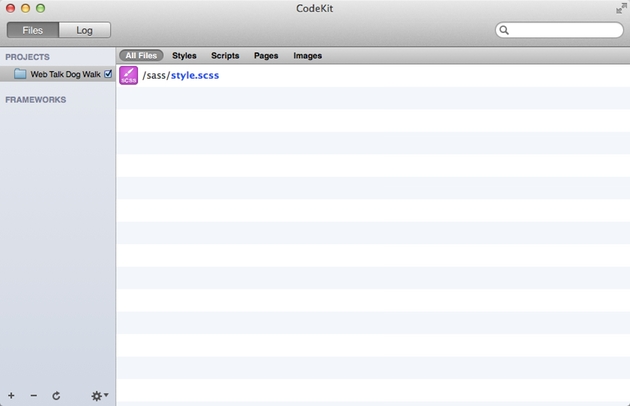Select the All Files filter
This screenshot has width=630, height=406.
coord(141,55)
